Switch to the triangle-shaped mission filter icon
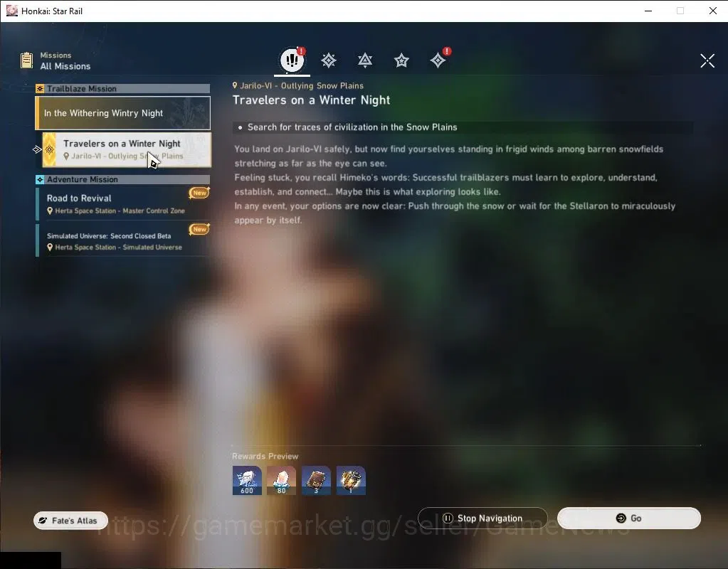 [365, 60]
